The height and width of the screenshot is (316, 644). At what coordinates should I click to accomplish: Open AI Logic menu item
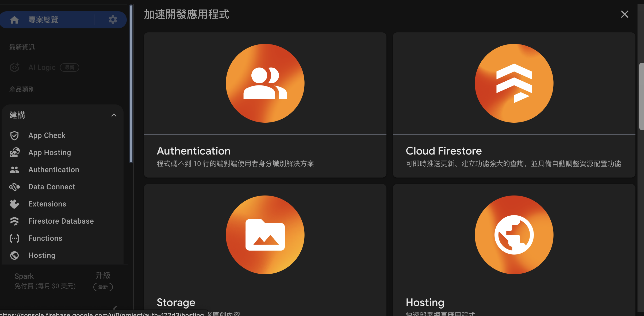[x=42, y=67]
